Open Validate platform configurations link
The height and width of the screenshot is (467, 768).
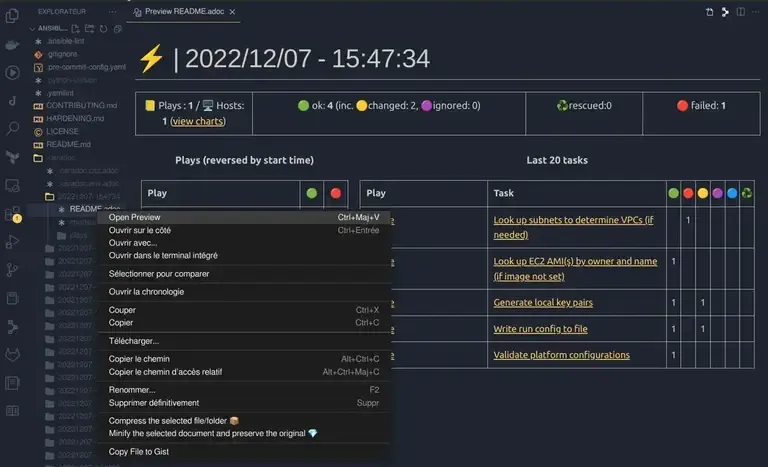click(x=561, y=355)
